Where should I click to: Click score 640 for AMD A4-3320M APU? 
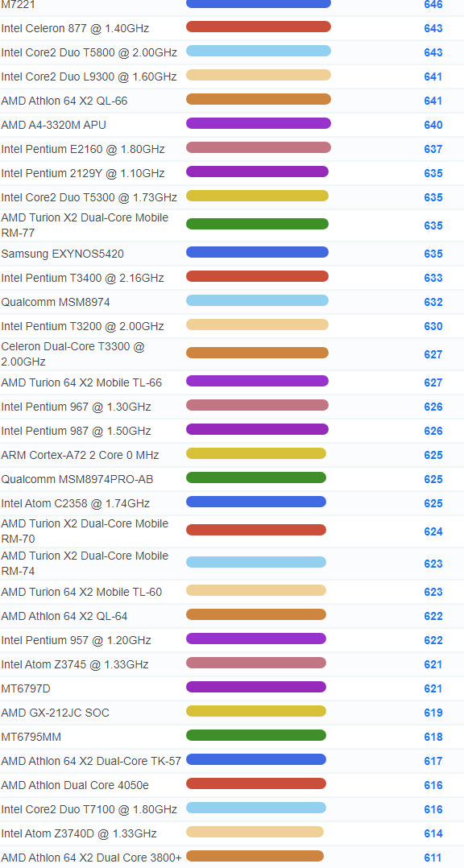pos(433,125)
